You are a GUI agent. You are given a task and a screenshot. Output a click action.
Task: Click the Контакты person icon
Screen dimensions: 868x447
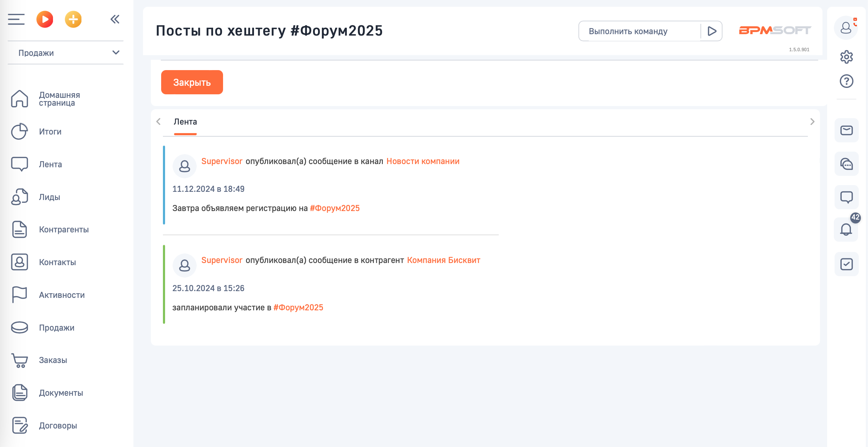coord(20,262)
